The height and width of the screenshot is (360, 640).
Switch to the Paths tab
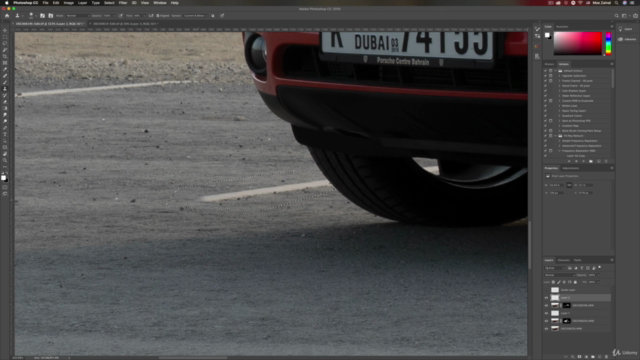pos(577,260)
